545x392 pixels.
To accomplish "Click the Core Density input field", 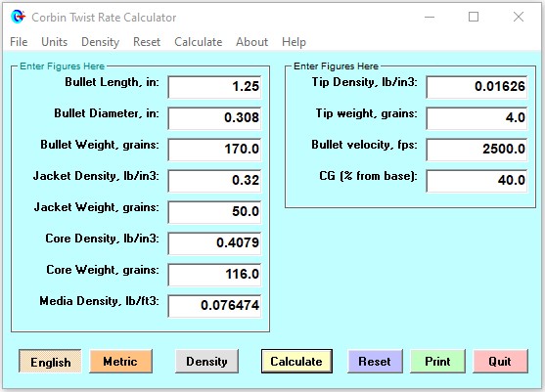I will (x=214, y=243).
